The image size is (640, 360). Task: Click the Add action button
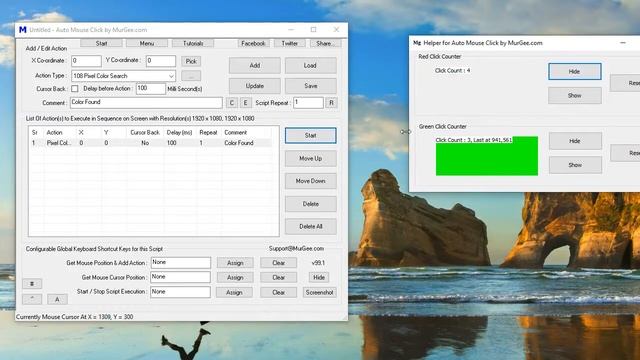(x=255, y=65)
